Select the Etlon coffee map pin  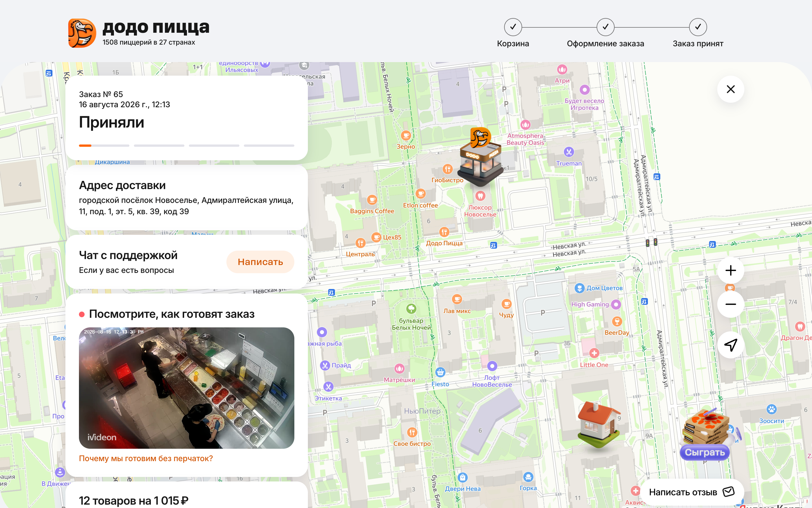point(420,194)
